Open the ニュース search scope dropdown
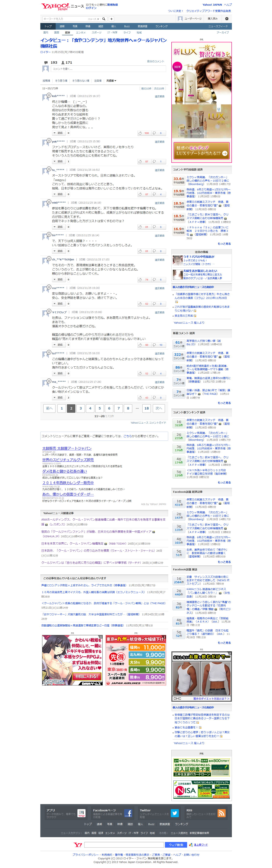This screenshot has width=272, height=868. [x=93, y=19]
